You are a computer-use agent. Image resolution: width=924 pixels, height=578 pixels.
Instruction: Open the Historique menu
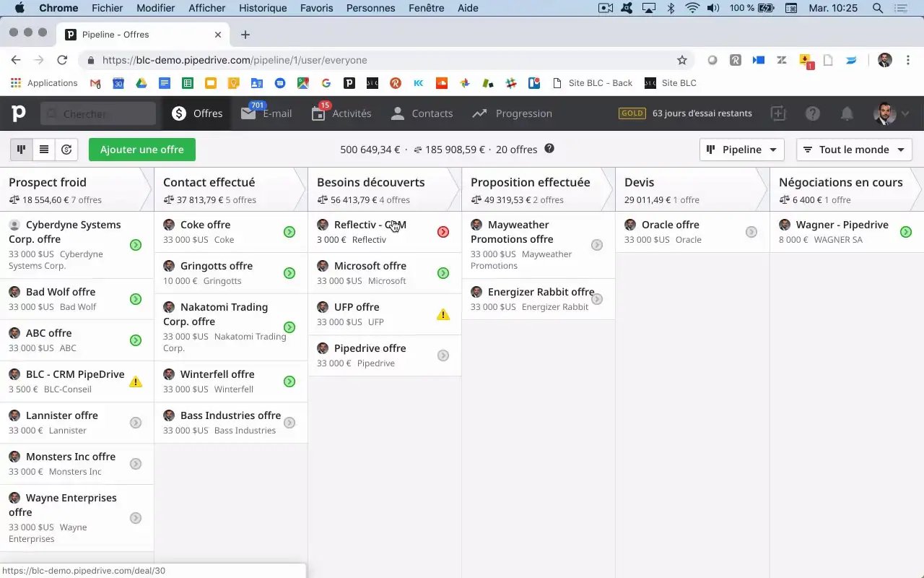click(263, 8)
